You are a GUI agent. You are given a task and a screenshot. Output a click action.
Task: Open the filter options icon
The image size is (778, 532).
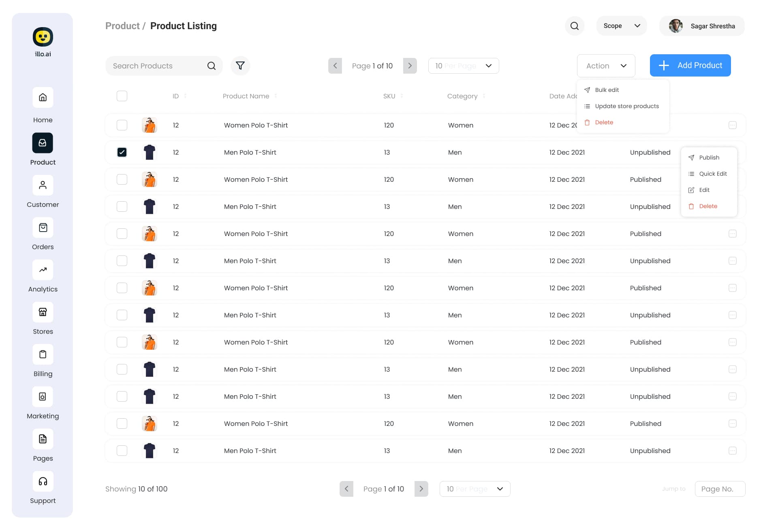tap(240, 66)
